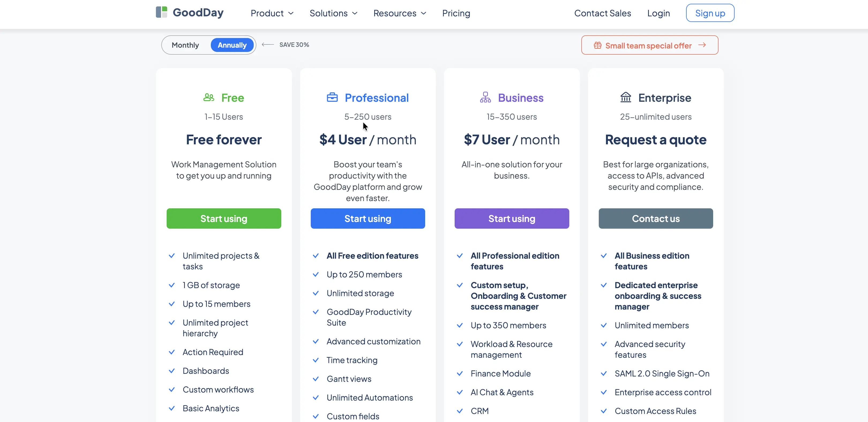The height and width of the screenshot is (422, 868).
Task: Contact us about Enterprise plan
Action: click(656, 218)
